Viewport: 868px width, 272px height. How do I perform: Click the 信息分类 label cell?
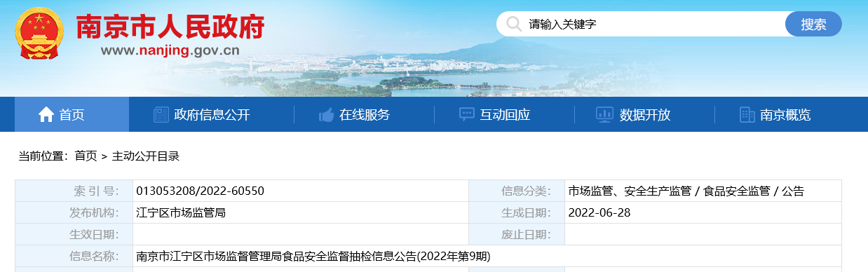pyautogui.click(x=517, y=191)
